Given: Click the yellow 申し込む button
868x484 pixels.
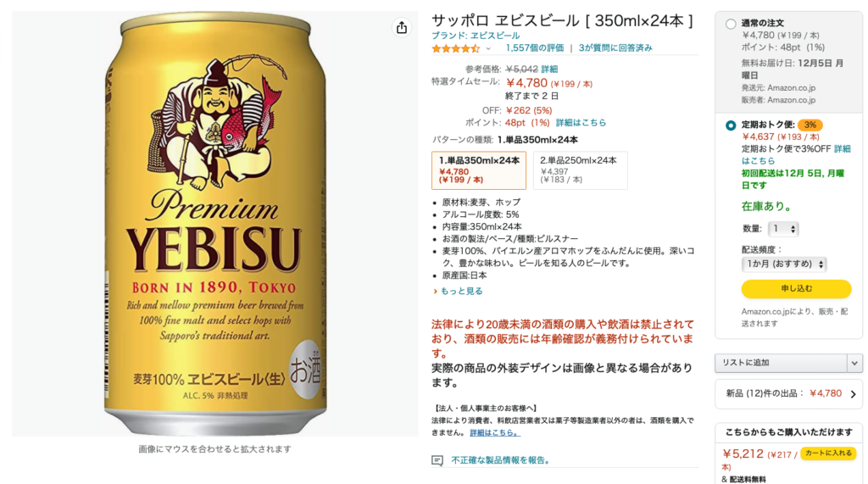Looking at the screenshot, I should 796,288.
